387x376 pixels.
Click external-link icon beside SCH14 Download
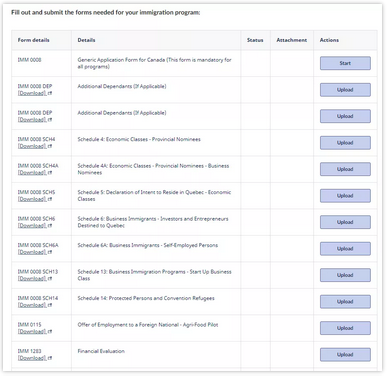(50, 305)
